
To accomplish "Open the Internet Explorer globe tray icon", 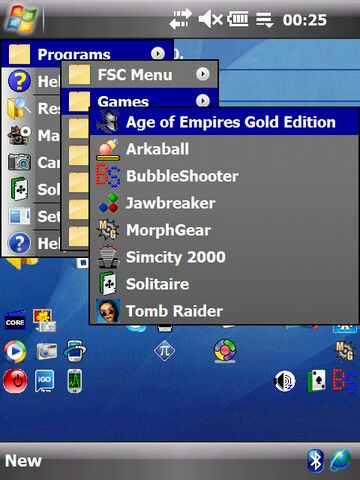I will coord(341,460).
